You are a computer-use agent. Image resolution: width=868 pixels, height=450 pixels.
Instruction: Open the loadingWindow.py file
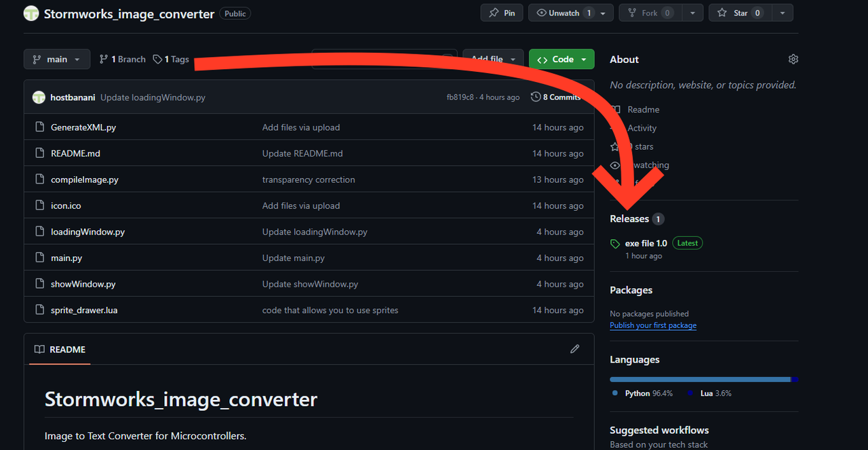87,232
